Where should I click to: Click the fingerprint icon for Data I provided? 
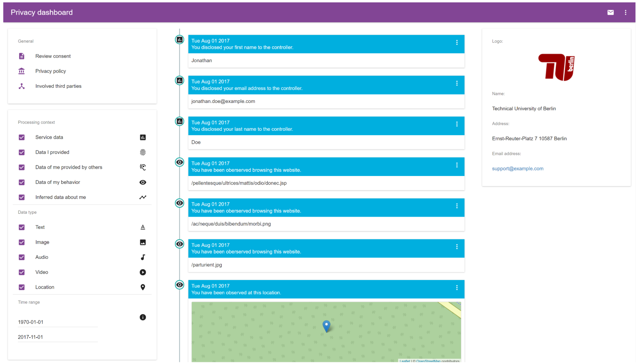(143, 152)
